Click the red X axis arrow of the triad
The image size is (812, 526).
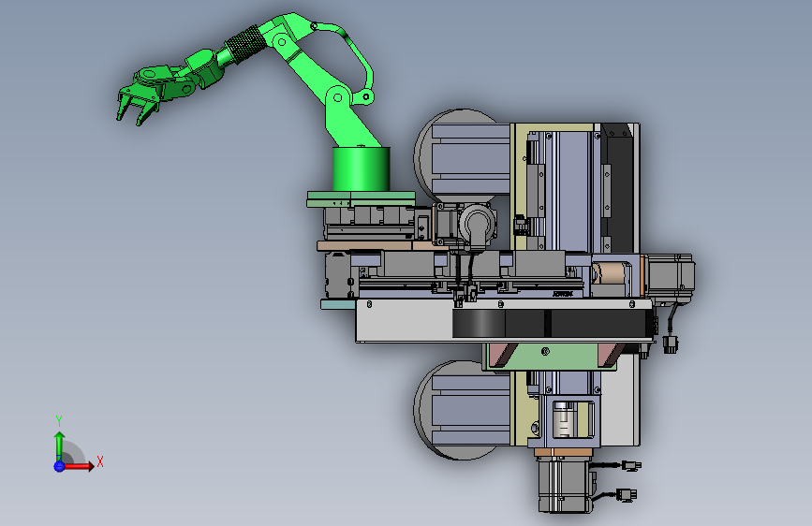(x=78, y=466)
